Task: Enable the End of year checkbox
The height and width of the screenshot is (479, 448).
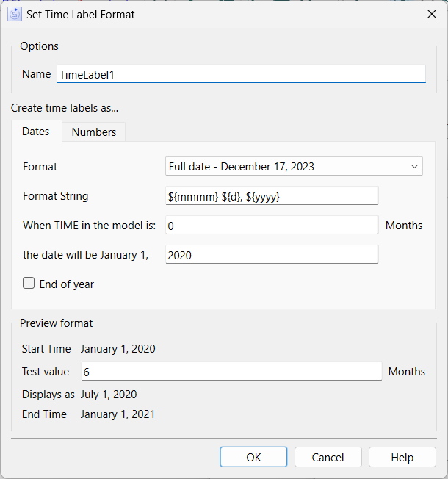Action: (29, 283)
